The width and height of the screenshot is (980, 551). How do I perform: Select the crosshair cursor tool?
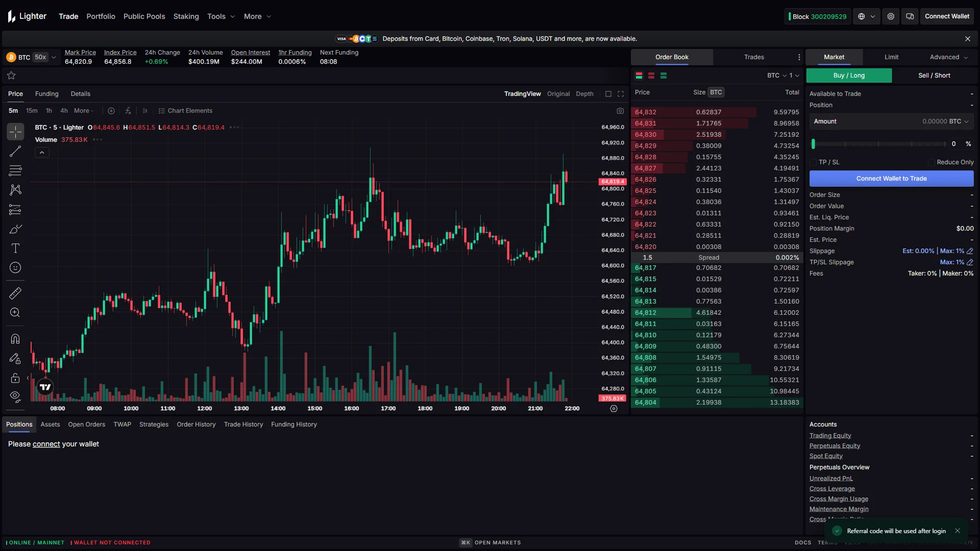tap(15, 132)
